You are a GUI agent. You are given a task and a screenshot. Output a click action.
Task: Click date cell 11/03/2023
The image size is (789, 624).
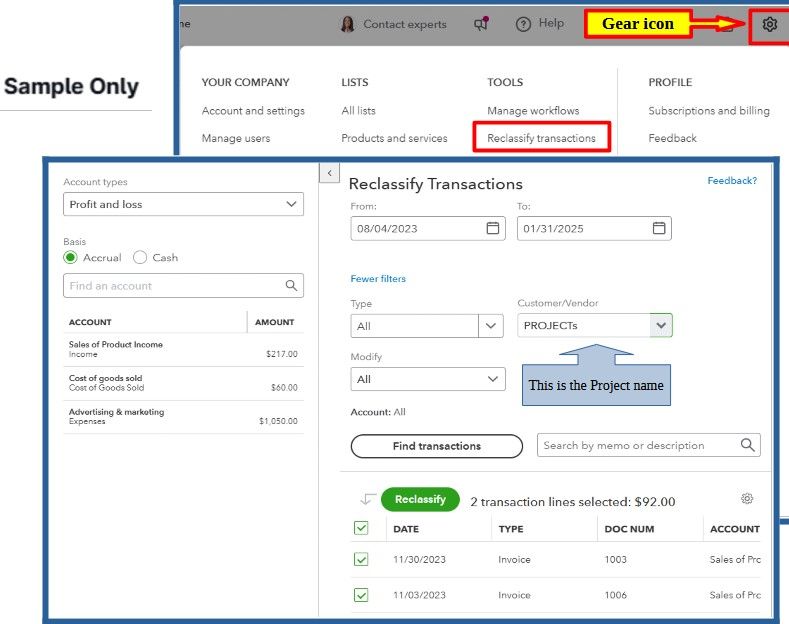click(419, 595)
